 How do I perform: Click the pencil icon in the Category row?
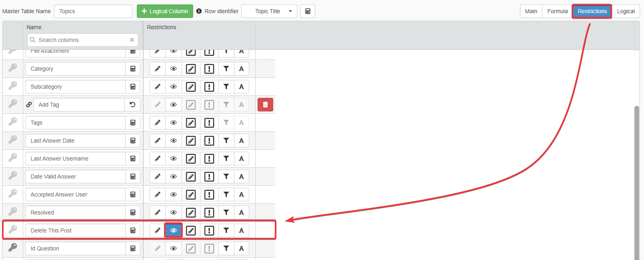click(158, 69)
